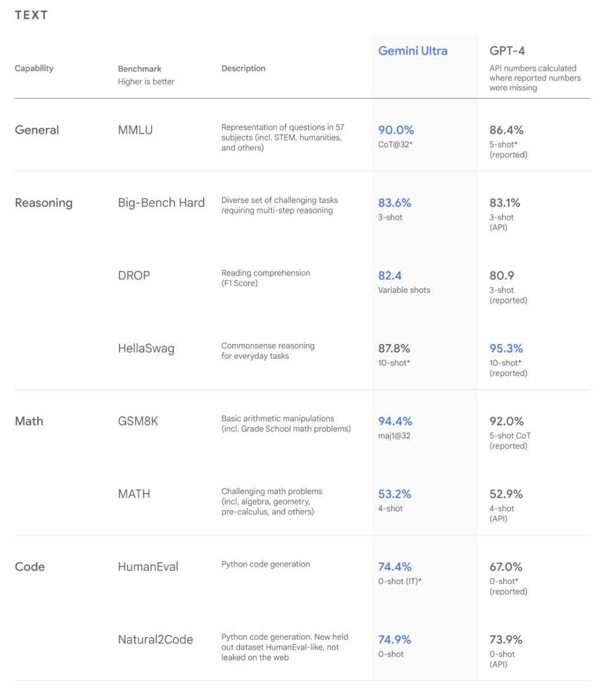The image size is (616, 698).
Task: Click the 74.9% Natural2Code score
Action: point(395,640)
